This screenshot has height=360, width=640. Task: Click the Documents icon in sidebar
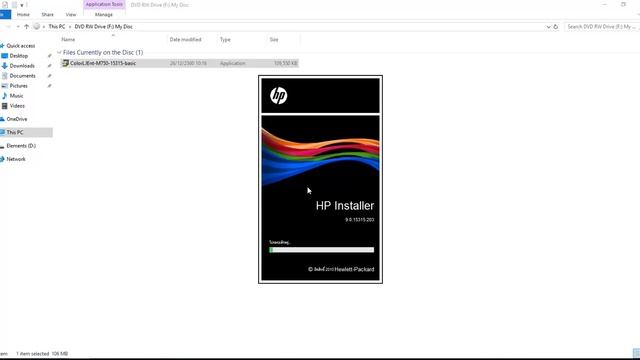pyautogui.click(x=4, y=76)
